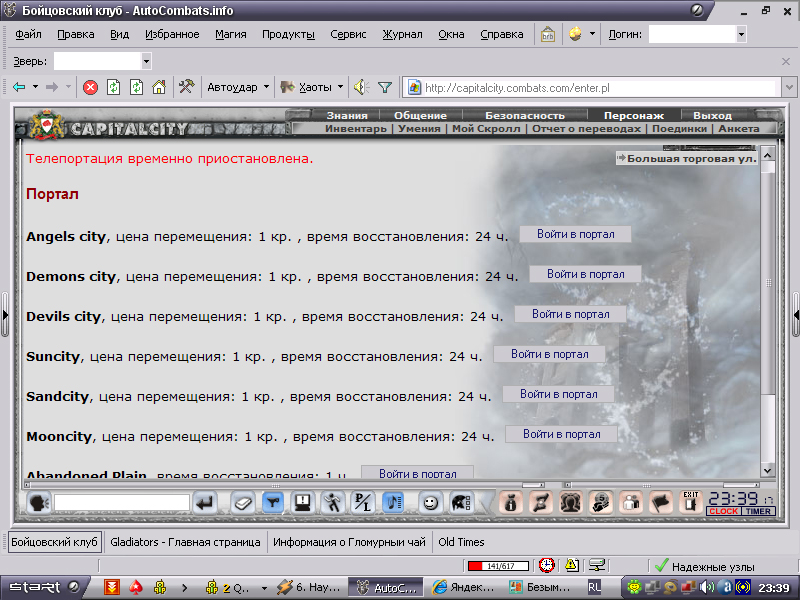Click the network computer status bar icon
This screenshot has width=800, height=600.
point(596,565)
